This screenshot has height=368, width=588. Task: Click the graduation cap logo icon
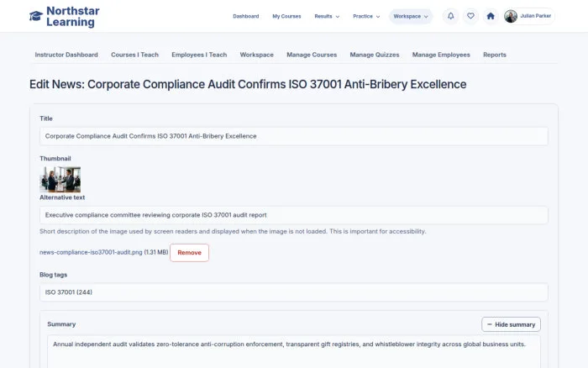[36, 16]
